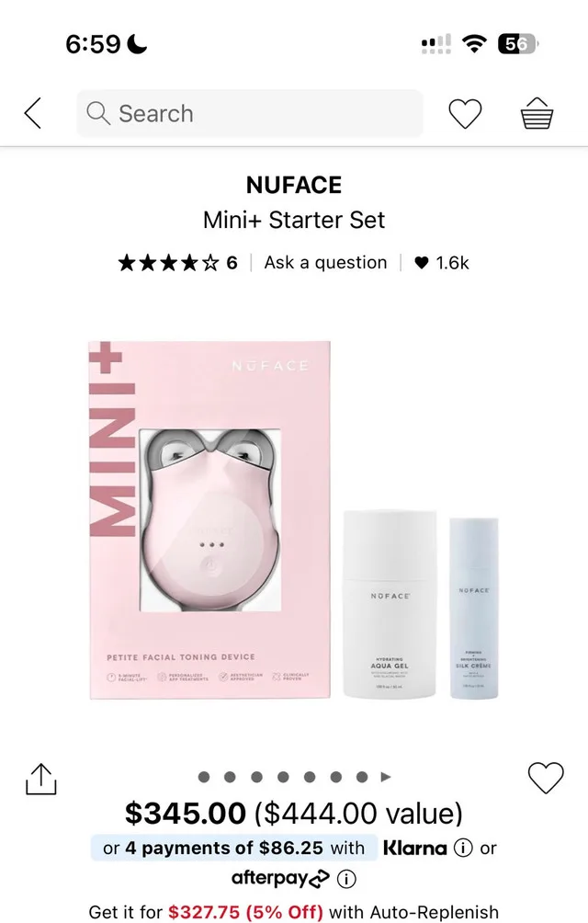Tap the back arrow icon

click(x=33, y=113)
